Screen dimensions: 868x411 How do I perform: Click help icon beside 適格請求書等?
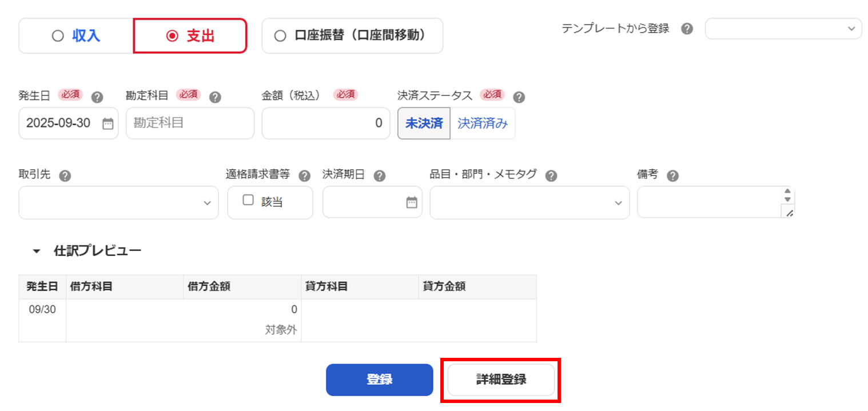[305, 176]
